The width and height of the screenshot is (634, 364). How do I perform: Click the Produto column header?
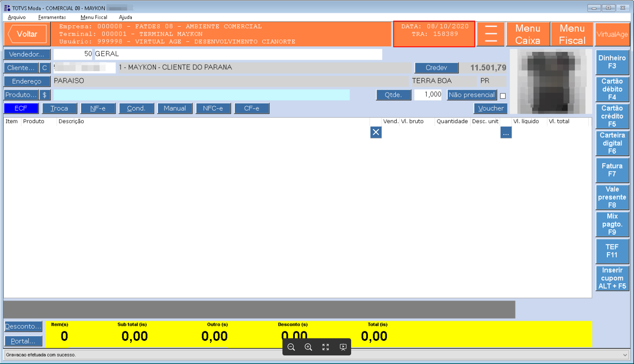(34, 121)
